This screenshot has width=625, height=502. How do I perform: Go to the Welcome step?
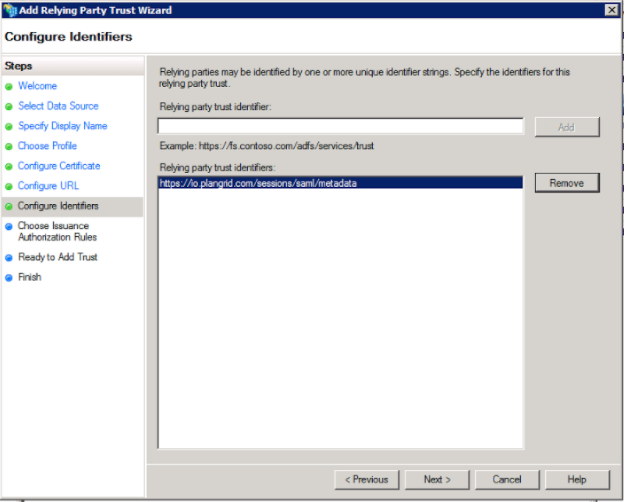click(37, 86)
